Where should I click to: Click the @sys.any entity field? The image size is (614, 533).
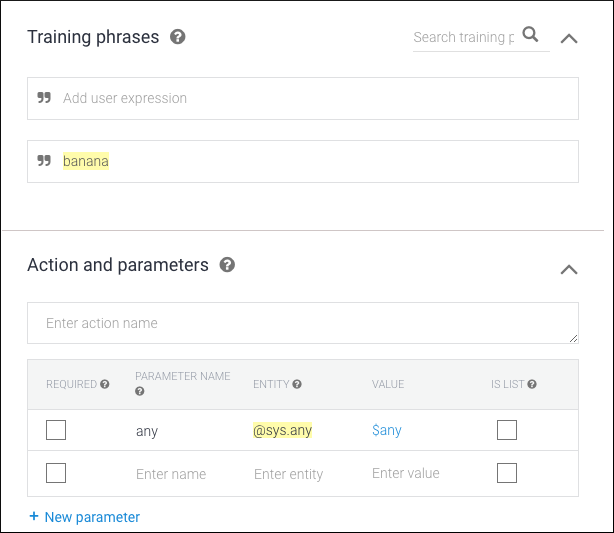[283, 431]
